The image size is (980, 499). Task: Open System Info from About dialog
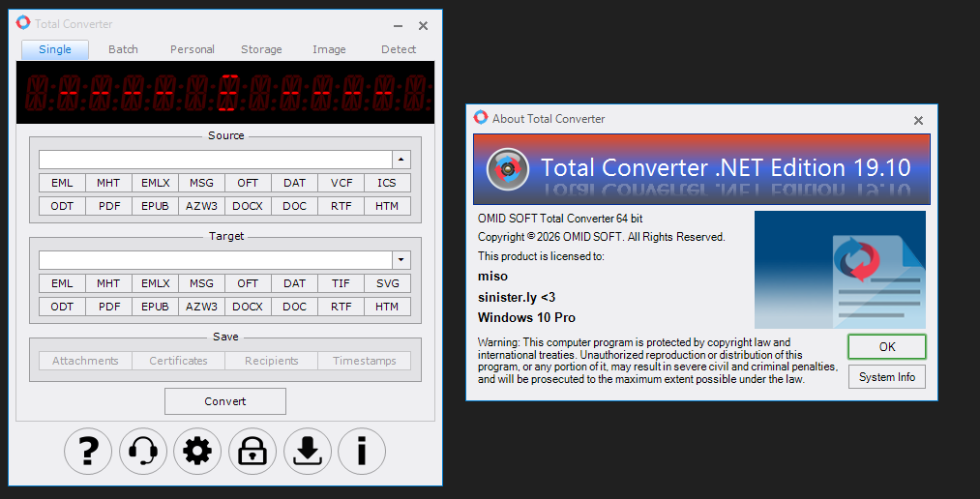pyautogui.click(x=887, y=377)
